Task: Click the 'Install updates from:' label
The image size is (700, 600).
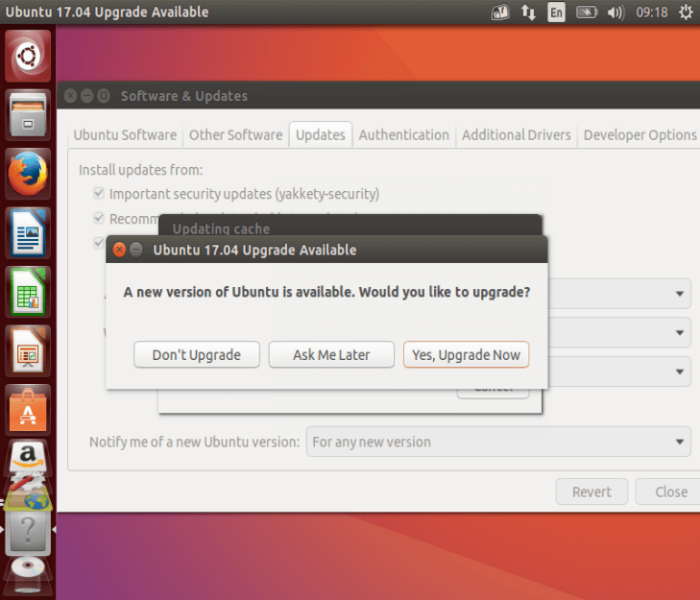Action: point(140,170)
